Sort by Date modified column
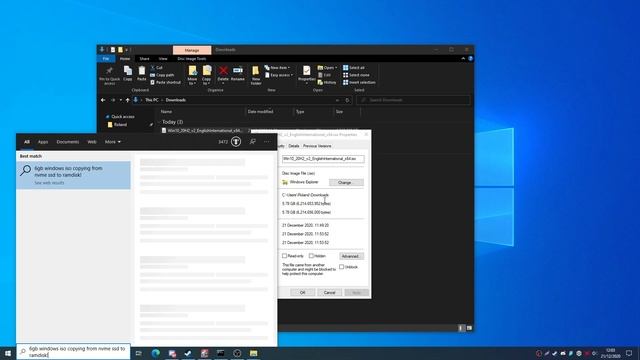Image resolution: width=640 pixels, height=360 pixels. click(260, 112)
